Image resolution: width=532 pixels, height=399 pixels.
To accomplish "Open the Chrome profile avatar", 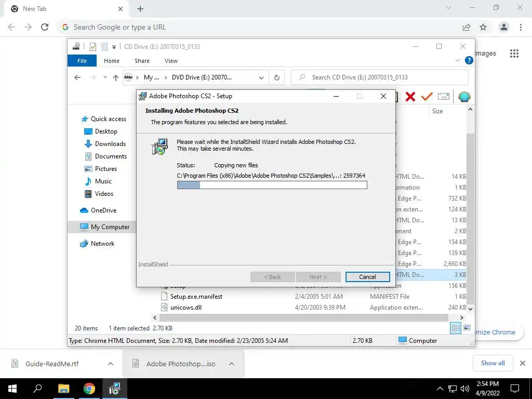I will coord(504,27).
